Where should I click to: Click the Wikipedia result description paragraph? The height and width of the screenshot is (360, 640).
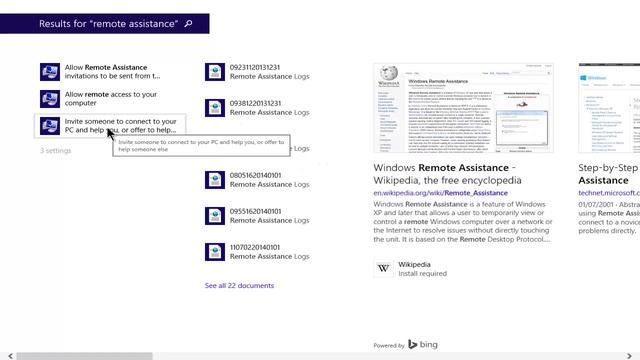coord(463,222)
